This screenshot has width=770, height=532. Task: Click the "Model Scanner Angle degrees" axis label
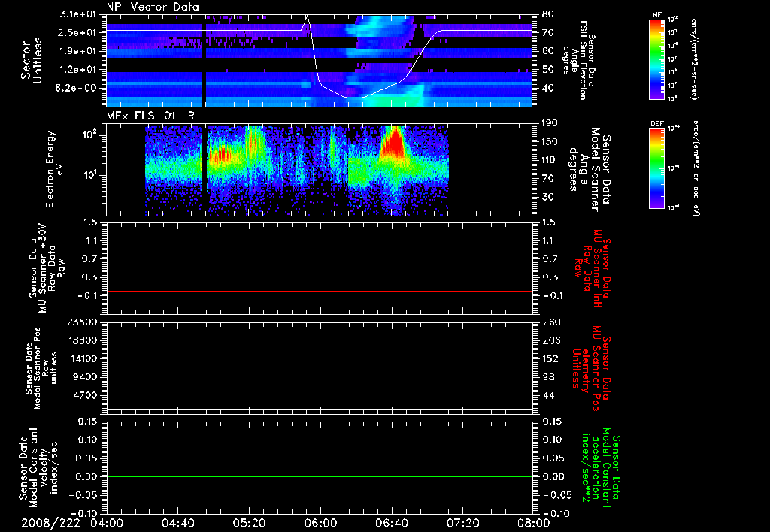[590, 169]
